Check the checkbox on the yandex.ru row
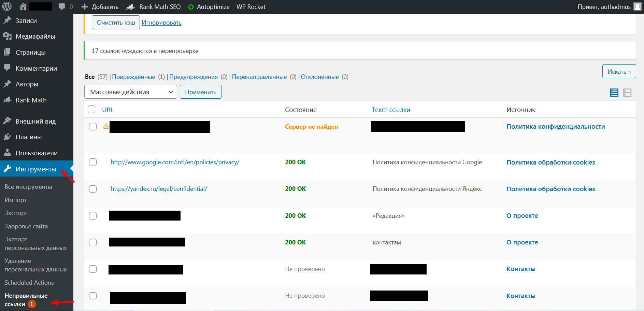Image resolution: width=644 pixels, height=311 pixels. (92, 189)
